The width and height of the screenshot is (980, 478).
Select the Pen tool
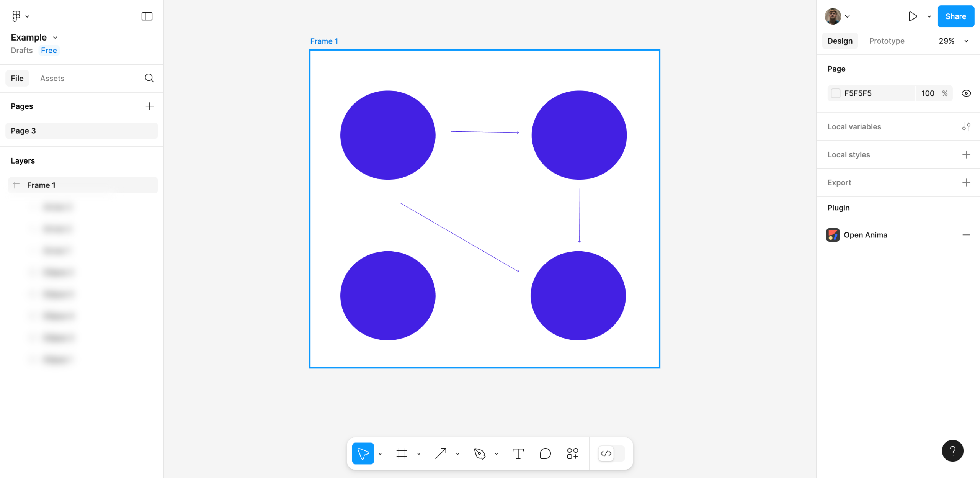[479, 453]
